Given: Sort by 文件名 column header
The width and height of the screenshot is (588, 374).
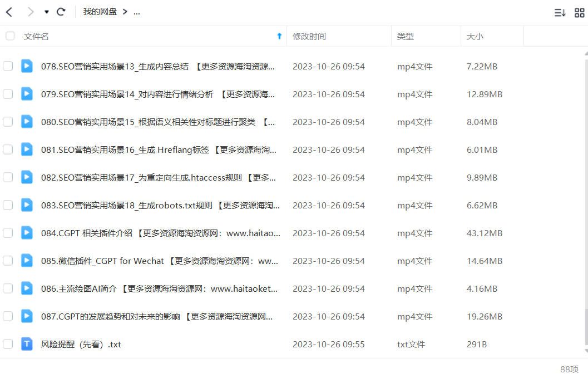Looking at the screenshot, I should click(x=36, y=36).
